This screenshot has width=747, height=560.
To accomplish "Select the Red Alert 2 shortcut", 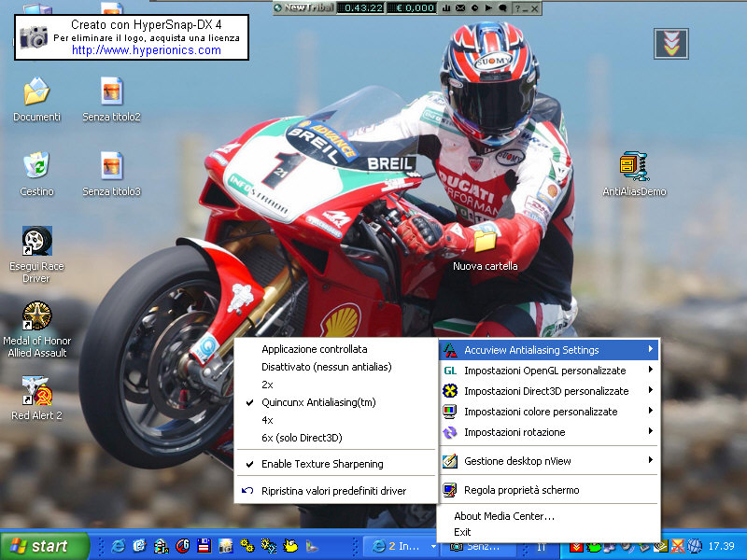I will click(x=36, y=390).
